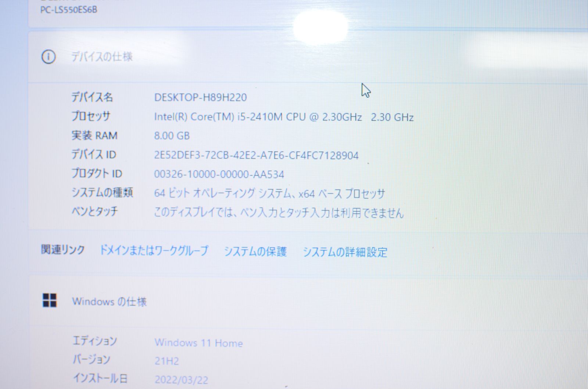Click the インストール日 label

pos(100,378)
